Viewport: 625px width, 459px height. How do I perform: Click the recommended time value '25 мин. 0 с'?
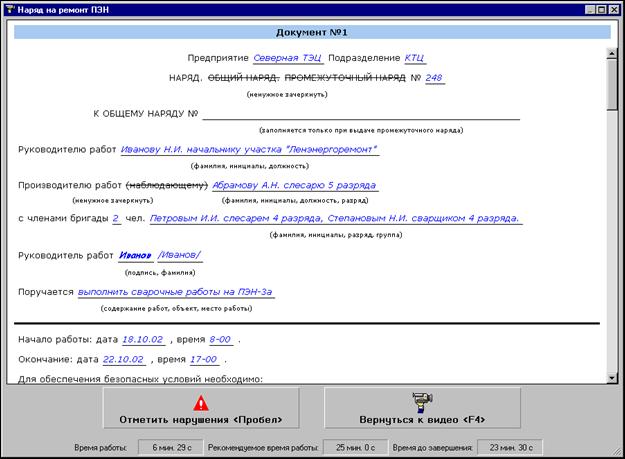point(355,447)
